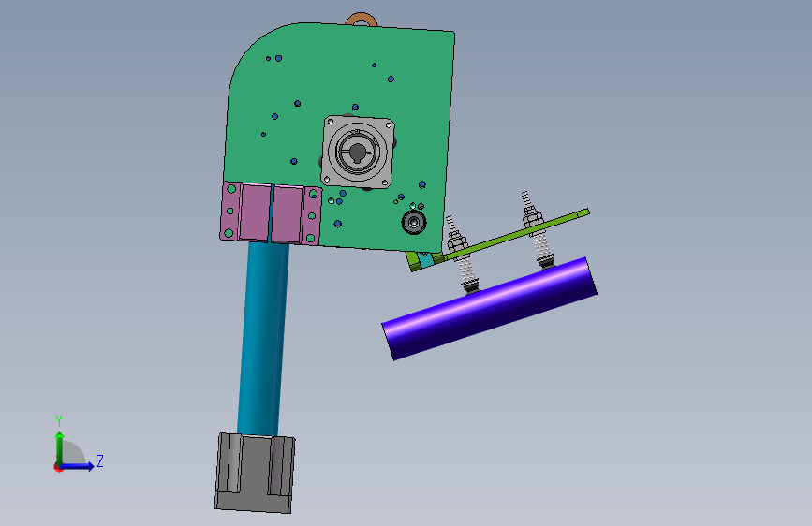Click the green Y axis of the triad
The width and height of the screenshot is (812, 526).
[x=60, y=448]
